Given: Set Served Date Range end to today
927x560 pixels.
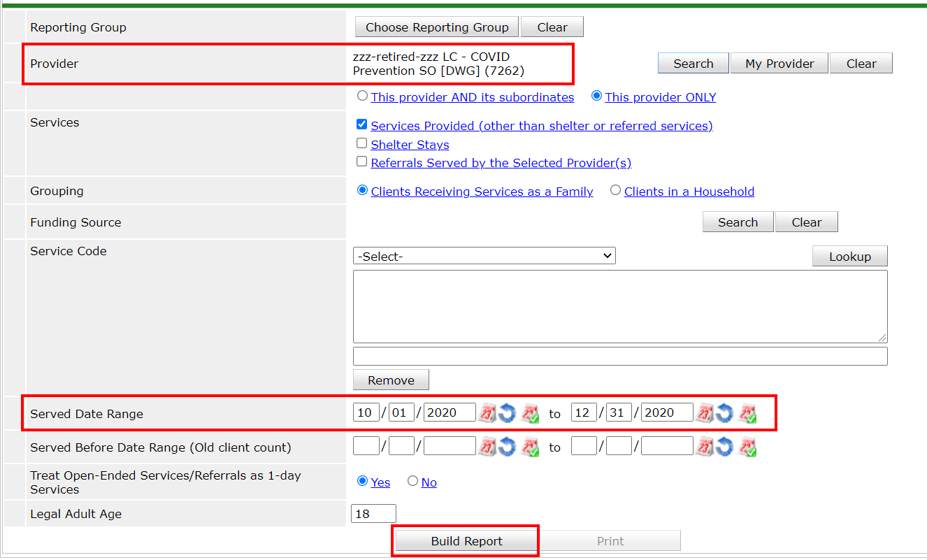Looking at the screenshot, I should click(748, 413).
